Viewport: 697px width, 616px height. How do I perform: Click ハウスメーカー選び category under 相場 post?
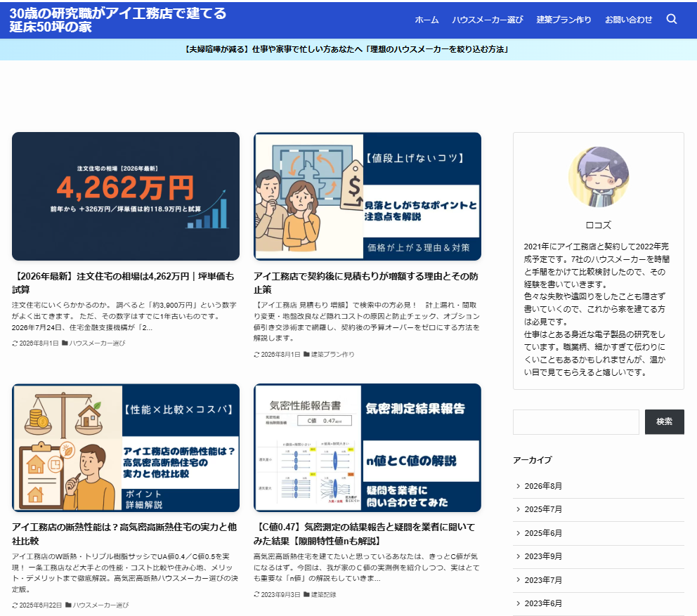point(98,343)
